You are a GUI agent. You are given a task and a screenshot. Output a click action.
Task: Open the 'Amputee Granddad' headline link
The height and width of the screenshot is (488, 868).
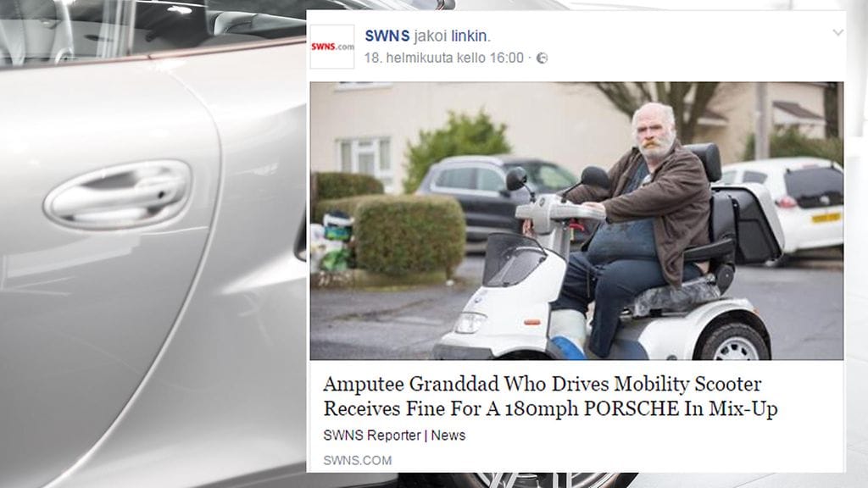tap(550, 396)
